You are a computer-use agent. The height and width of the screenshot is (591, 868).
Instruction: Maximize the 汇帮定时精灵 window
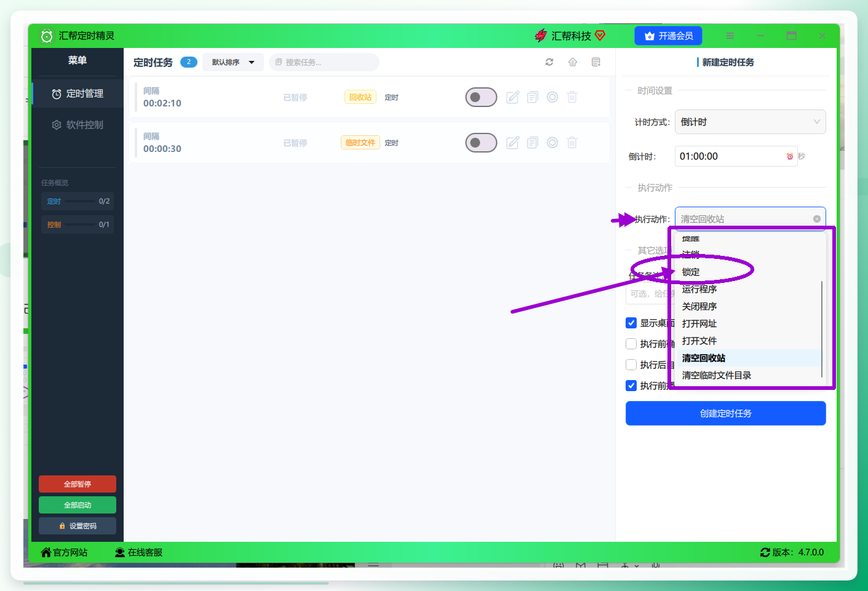click(x=792, y=36)
